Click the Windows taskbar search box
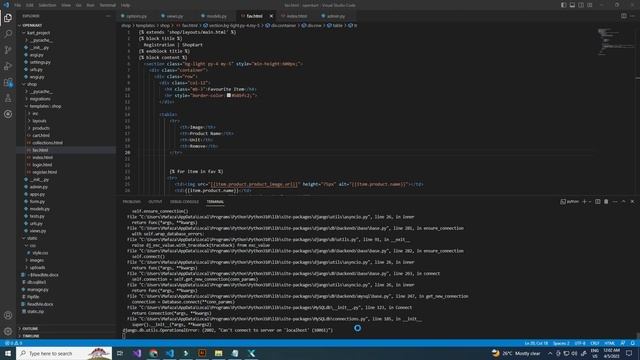This screenshot has width=640, height=360. [x=64, y=353]
